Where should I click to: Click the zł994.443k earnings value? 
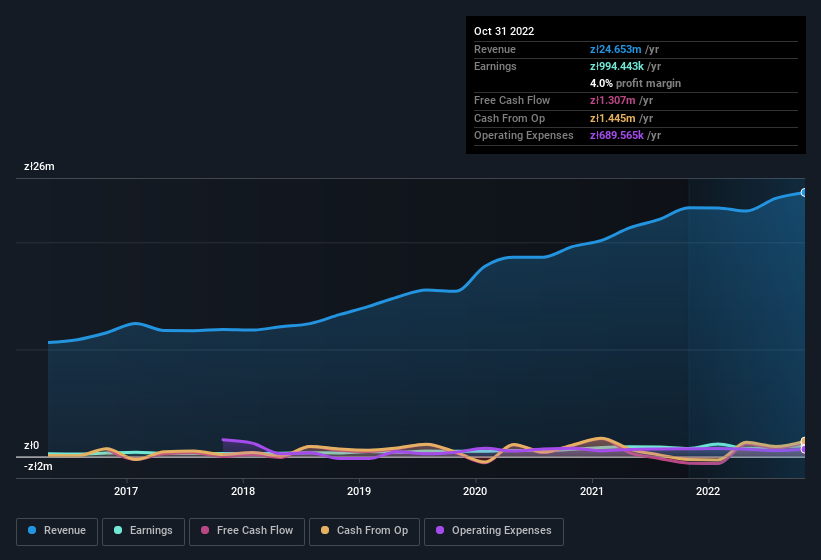617,66
